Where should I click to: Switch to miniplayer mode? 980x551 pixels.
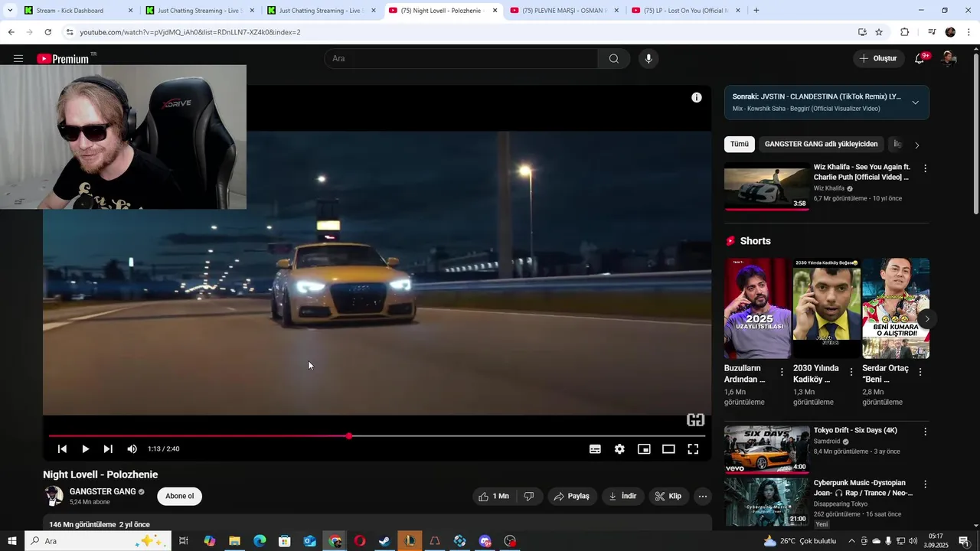coord(644,449)
